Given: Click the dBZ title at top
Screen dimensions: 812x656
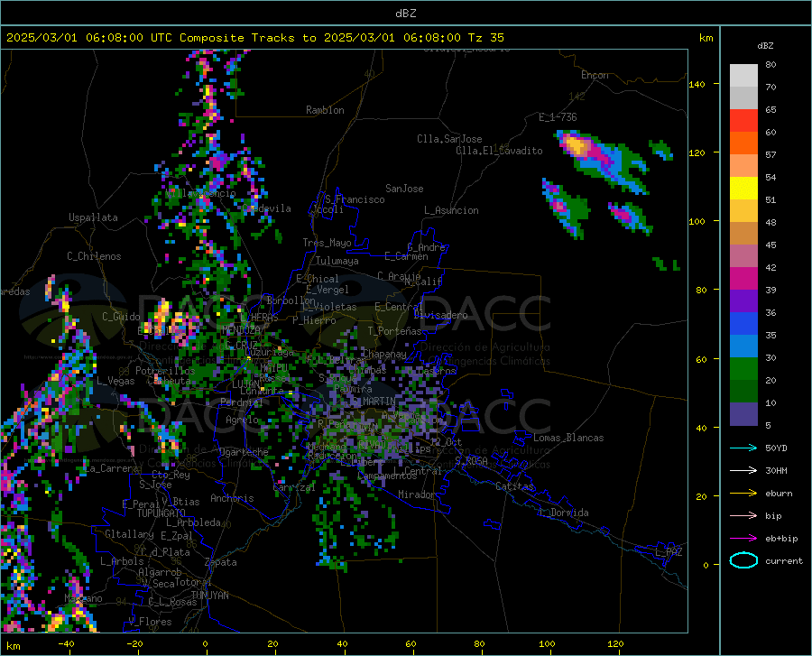Looking at the screenshot, I should 405,14.
